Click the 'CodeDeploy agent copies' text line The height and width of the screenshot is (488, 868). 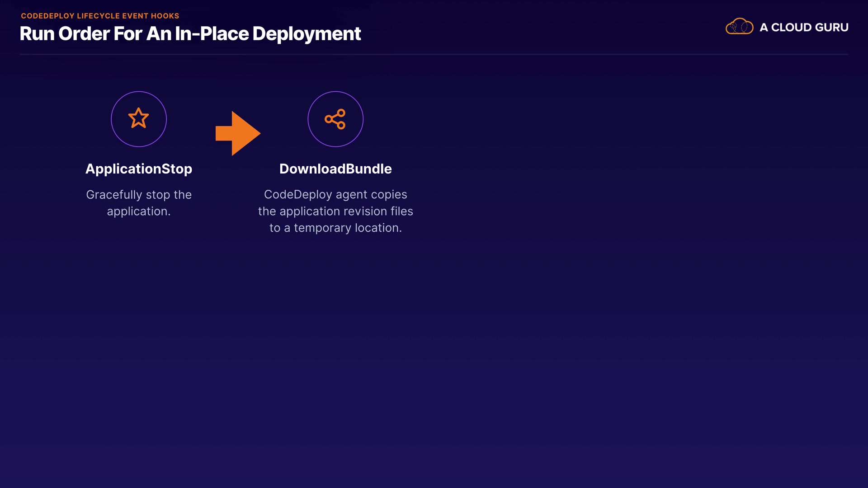[x=335, y=195]
